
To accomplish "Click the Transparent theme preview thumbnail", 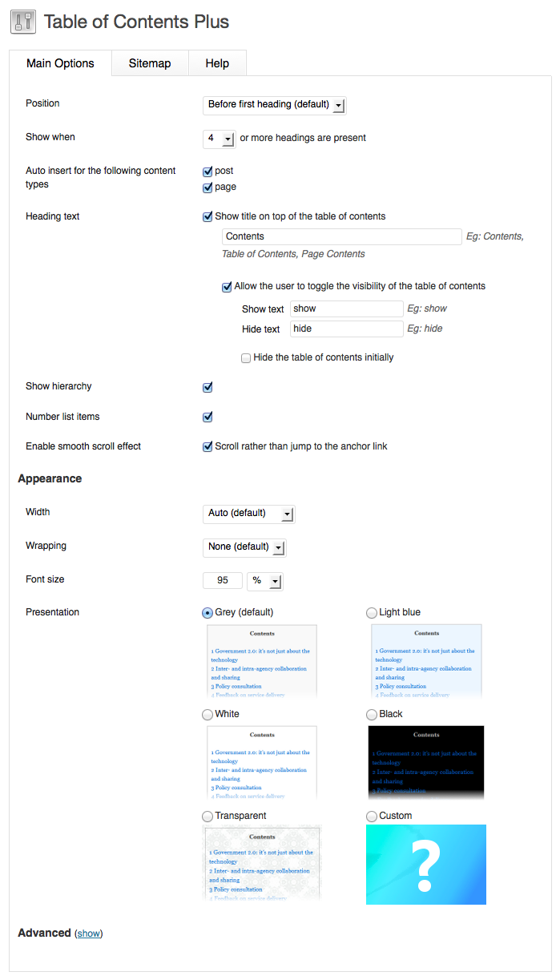I will 262,863.
